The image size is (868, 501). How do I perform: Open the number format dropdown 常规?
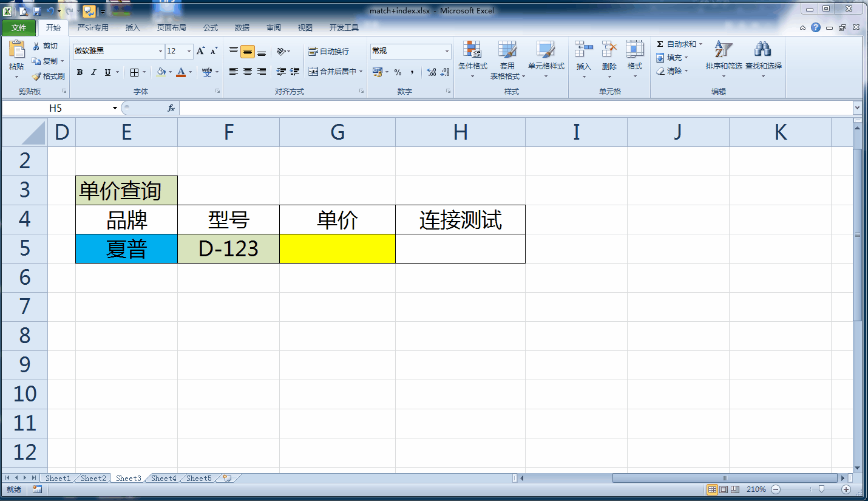tap(447, 52)
